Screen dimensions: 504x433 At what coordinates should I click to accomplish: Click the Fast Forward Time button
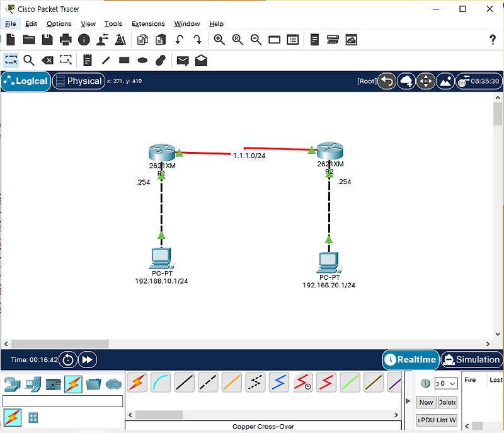point(88,359)
